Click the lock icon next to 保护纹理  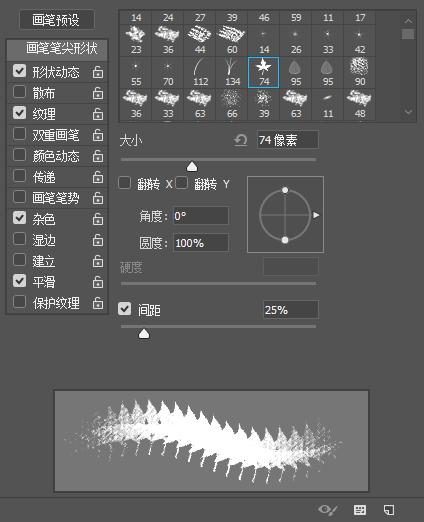98,303
